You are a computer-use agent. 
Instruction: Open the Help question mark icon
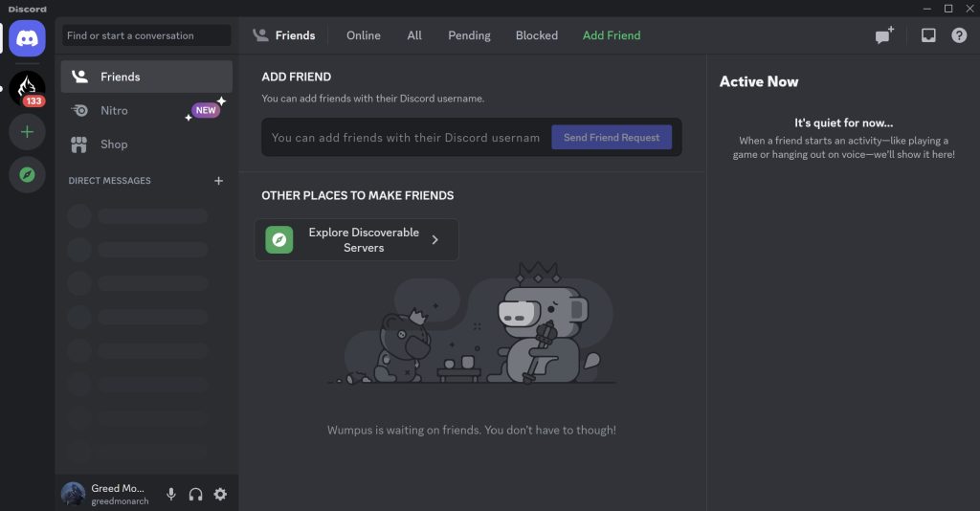click(x=959, y=35)
